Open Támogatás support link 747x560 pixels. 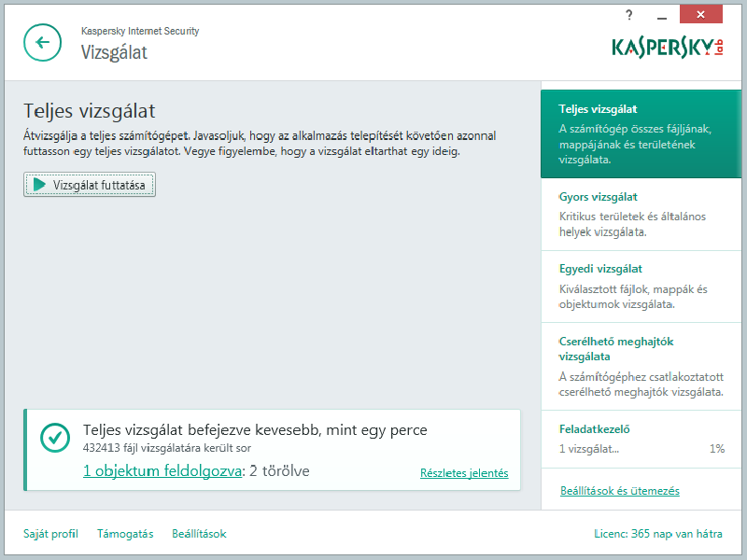[x=125, y=534]
